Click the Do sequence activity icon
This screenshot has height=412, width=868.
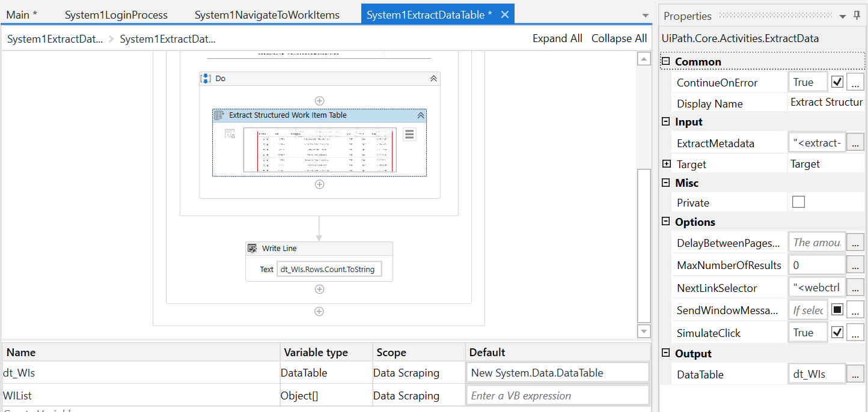point(206,78)
